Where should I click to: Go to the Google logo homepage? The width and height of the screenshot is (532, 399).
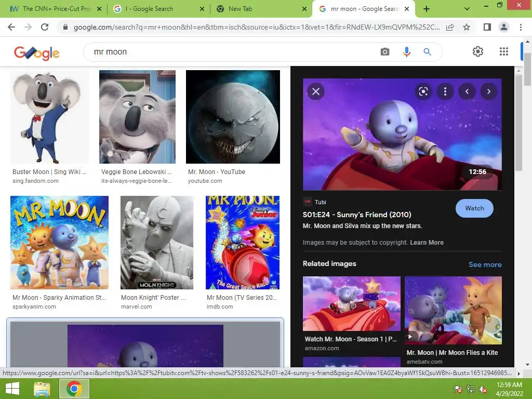(x=37, y=53)
